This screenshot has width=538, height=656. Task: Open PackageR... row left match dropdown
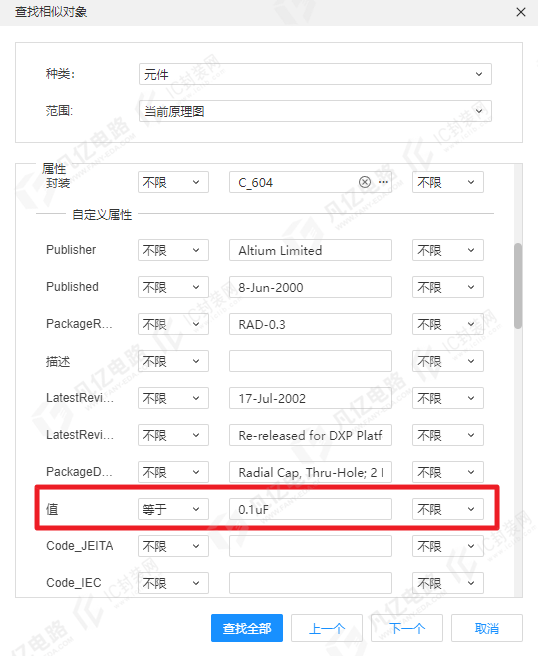pos(173,324)
